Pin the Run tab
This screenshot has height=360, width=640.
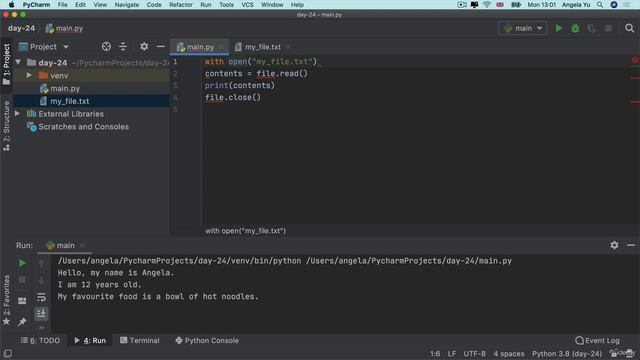pyautogui.click(x=22, y=322)
